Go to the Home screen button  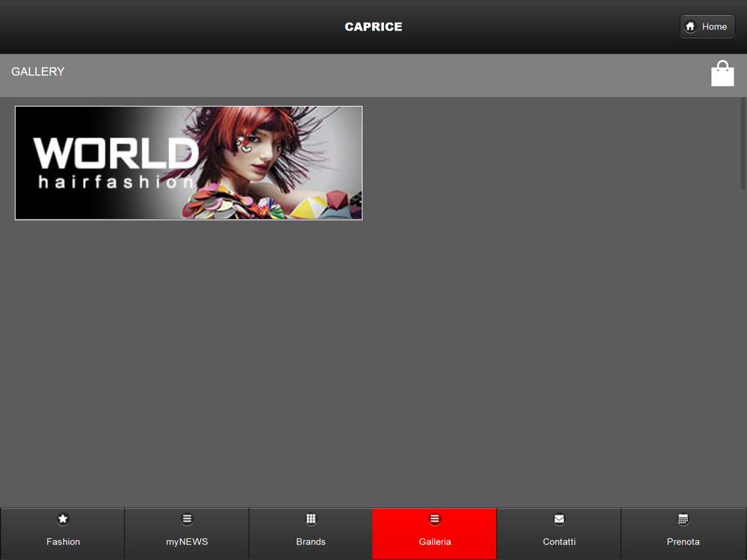click(x=707, y=27)
